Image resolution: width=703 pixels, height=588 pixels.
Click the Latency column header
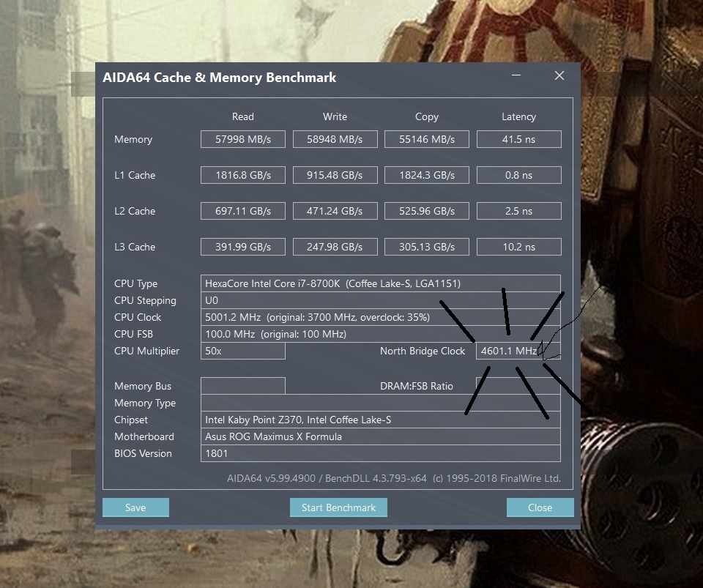[x=518, y=117]
